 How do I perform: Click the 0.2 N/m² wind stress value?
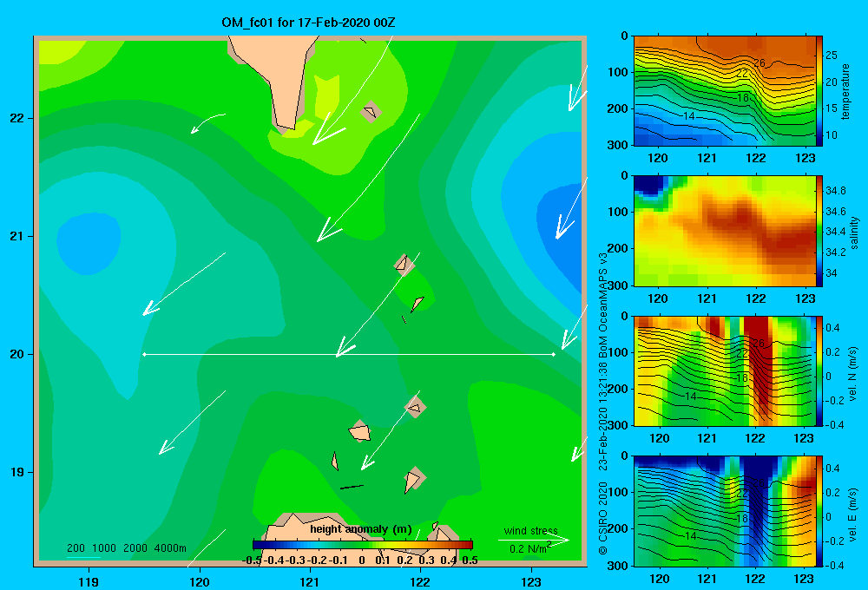pyautogui.click(x=529, y=548)
